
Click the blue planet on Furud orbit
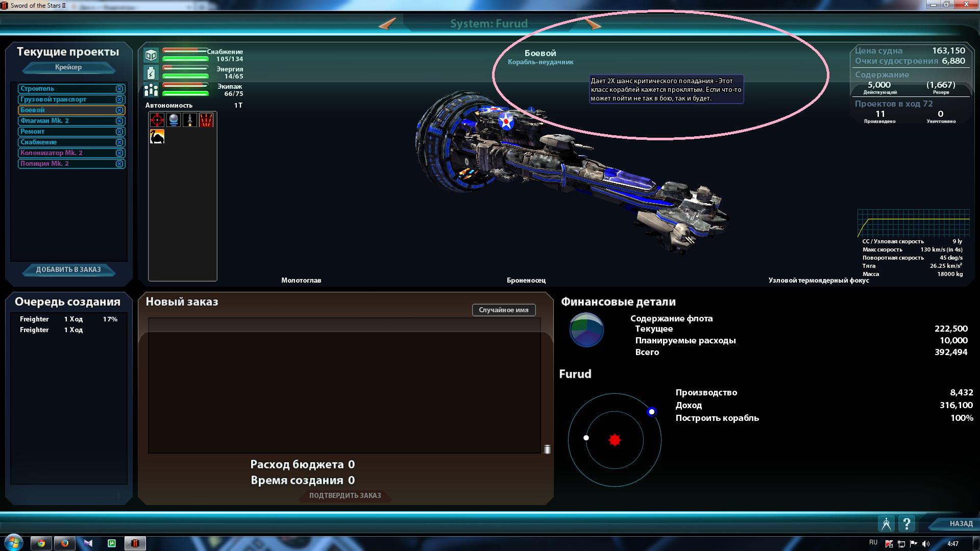tap(652, 412)
